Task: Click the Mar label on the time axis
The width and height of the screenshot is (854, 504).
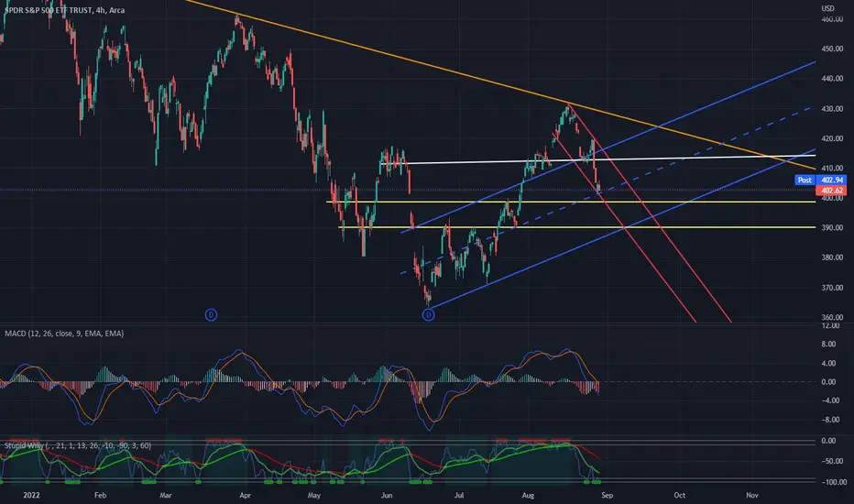Action: 166,495
